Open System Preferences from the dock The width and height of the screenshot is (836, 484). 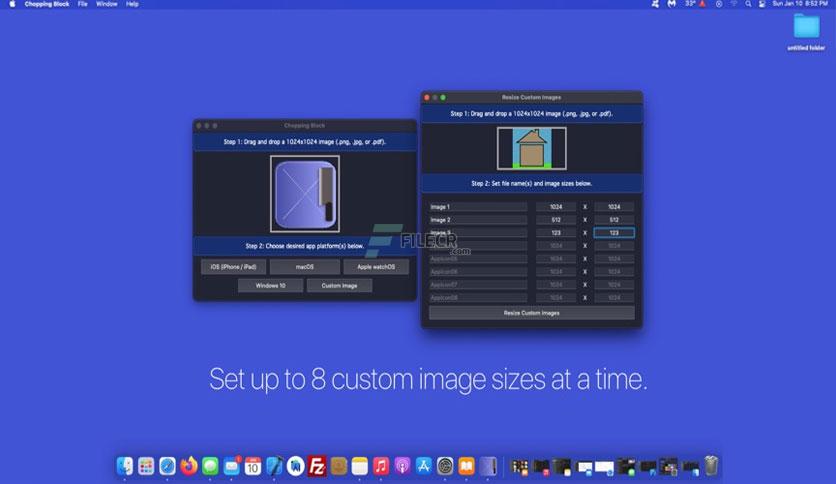pos(445,466)
